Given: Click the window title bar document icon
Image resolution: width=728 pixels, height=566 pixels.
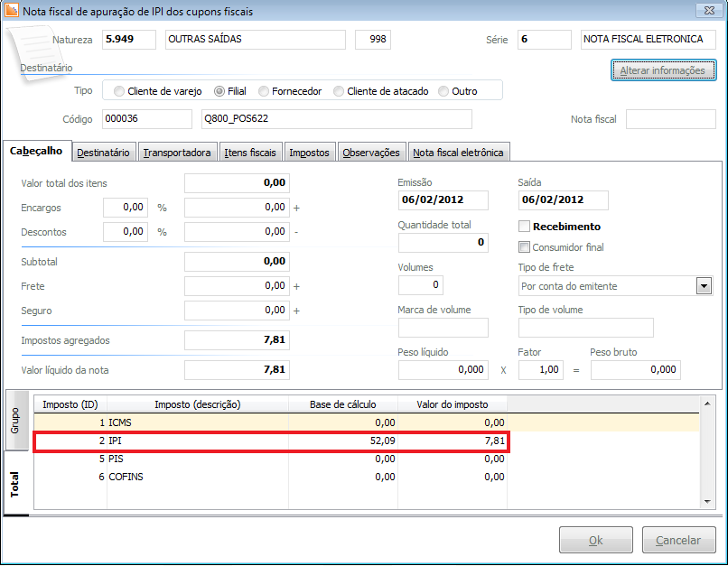Looking at the screenshot, I should point(12,11).
